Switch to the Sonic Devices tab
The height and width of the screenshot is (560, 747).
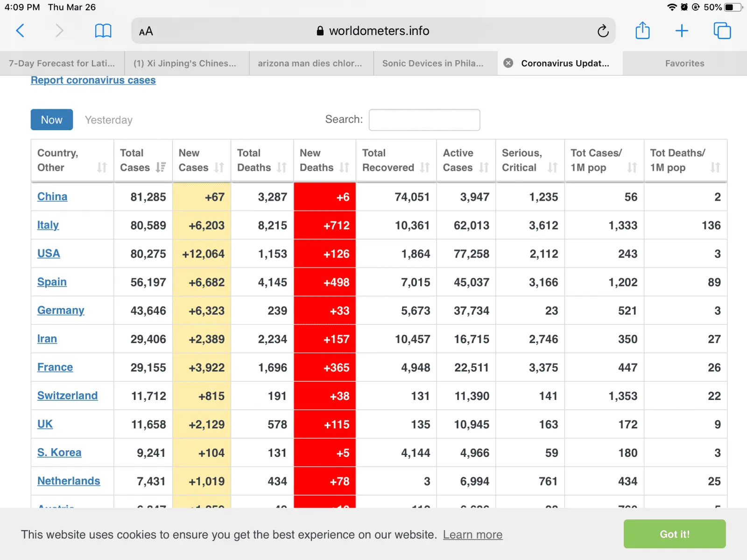pyautogui.click(x=432, y=63)
